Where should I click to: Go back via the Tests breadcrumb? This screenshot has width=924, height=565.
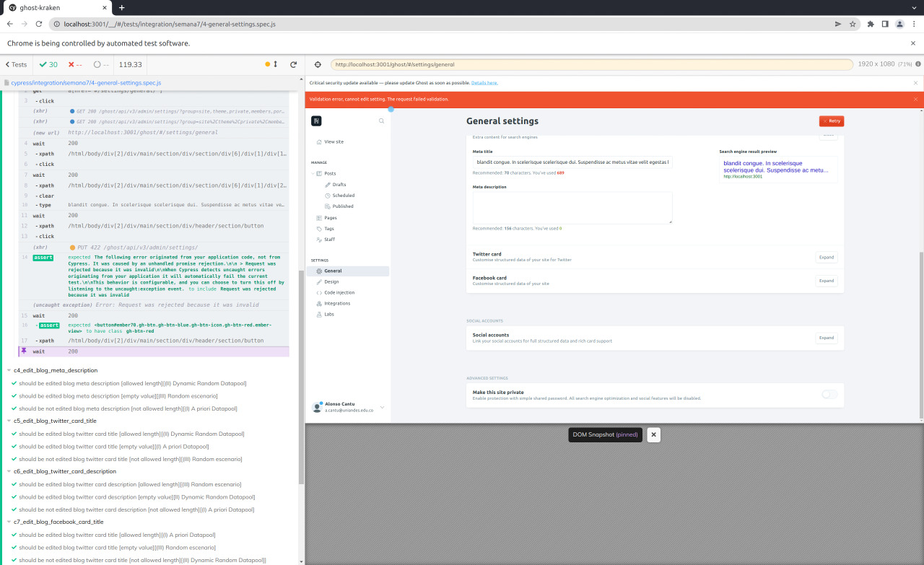click(x=15, y=64)
